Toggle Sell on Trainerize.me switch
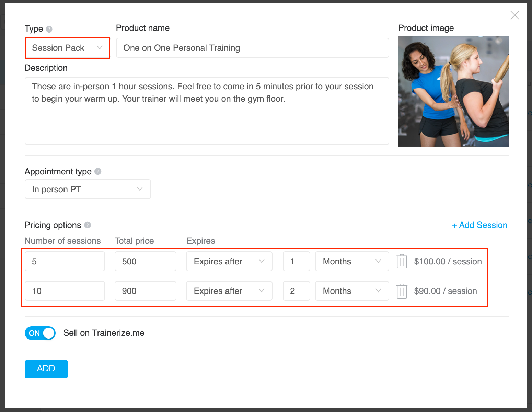This screenshot has width=532, height=412. [x=40, y=333]
